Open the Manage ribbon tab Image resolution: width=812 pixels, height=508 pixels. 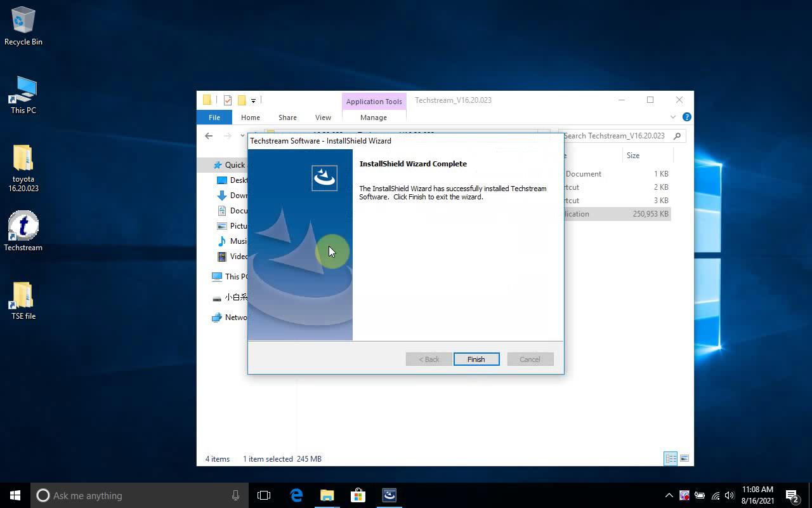tap(374, 117)
